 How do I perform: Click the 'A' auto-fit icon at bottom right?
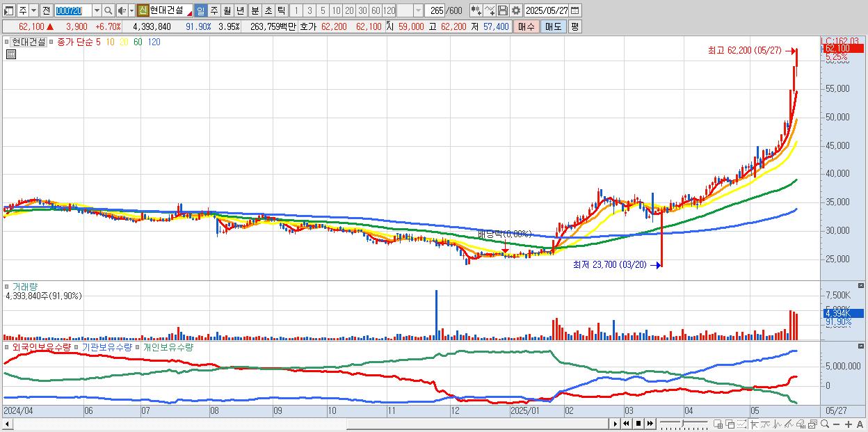click(860, 424)
